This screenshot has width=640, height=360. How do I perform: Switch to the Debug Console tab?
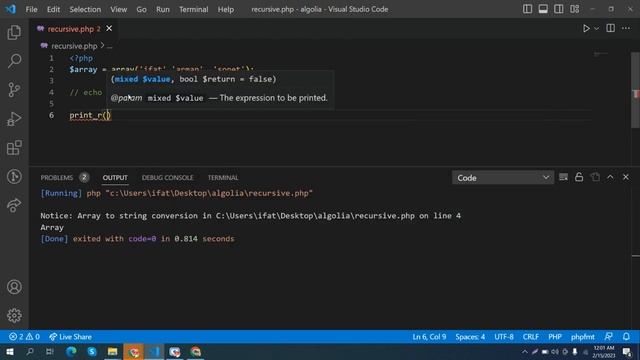click(x=167, y=178)
